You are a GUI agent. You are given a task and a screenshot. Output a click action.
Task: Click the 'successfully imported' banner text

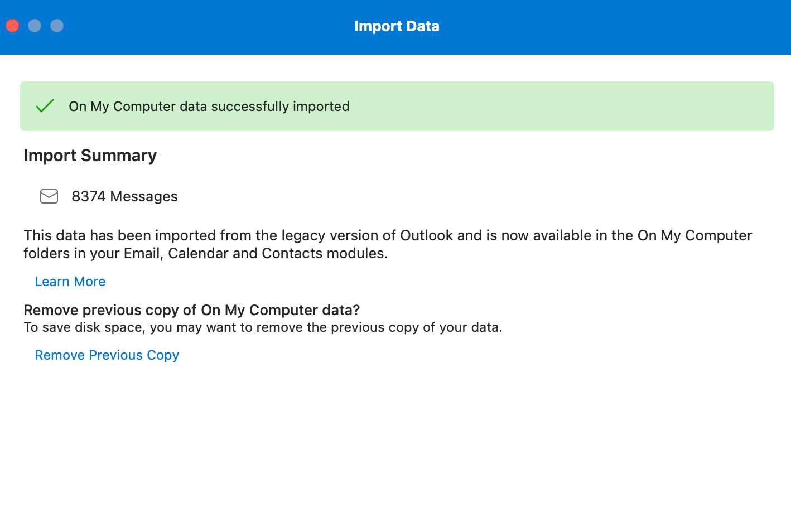click(209, 107)
